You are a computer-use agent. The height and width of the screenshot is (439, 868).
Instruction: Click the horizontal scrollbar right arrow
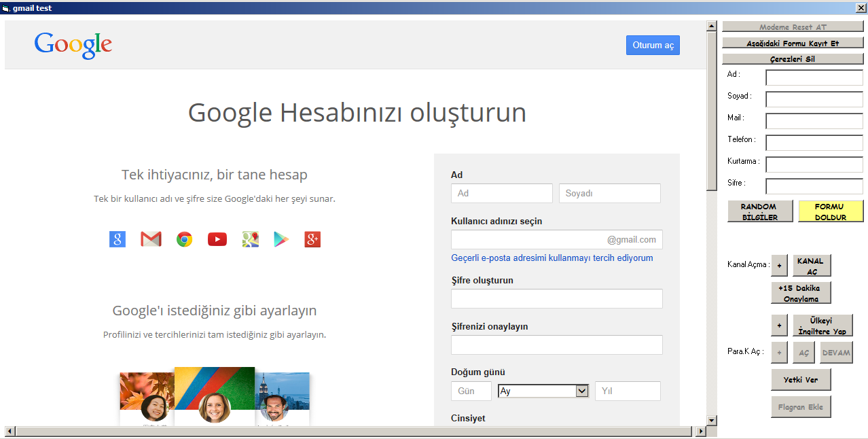[701, 432]
